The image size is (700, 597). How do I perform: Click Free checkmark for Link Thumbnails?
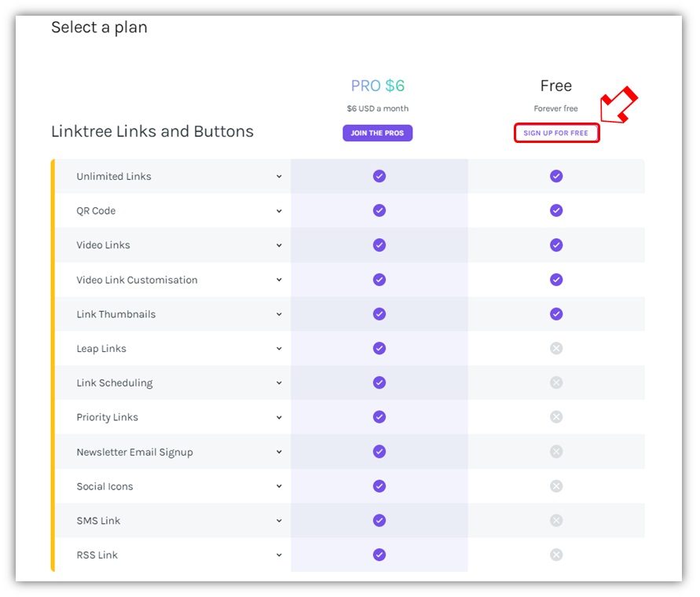pyautogui.click(x=556, y=314)
